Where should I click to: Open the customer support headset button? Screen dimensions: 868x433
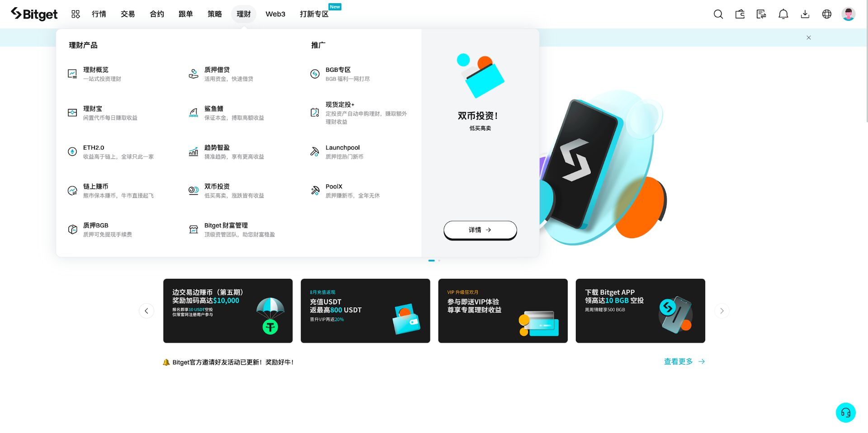(845, 412)
